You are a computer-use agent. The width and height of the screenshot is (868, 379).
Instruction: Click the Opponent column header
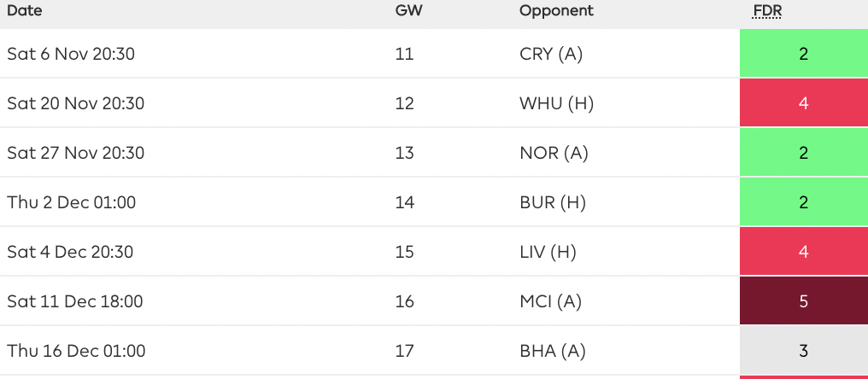click(556, 11)
